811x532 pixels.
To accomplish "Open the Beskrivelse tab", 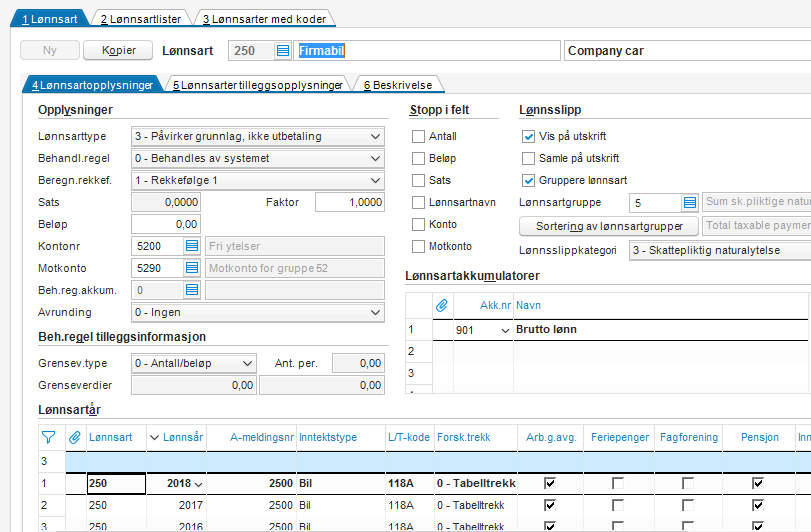I will pos(397,86).
